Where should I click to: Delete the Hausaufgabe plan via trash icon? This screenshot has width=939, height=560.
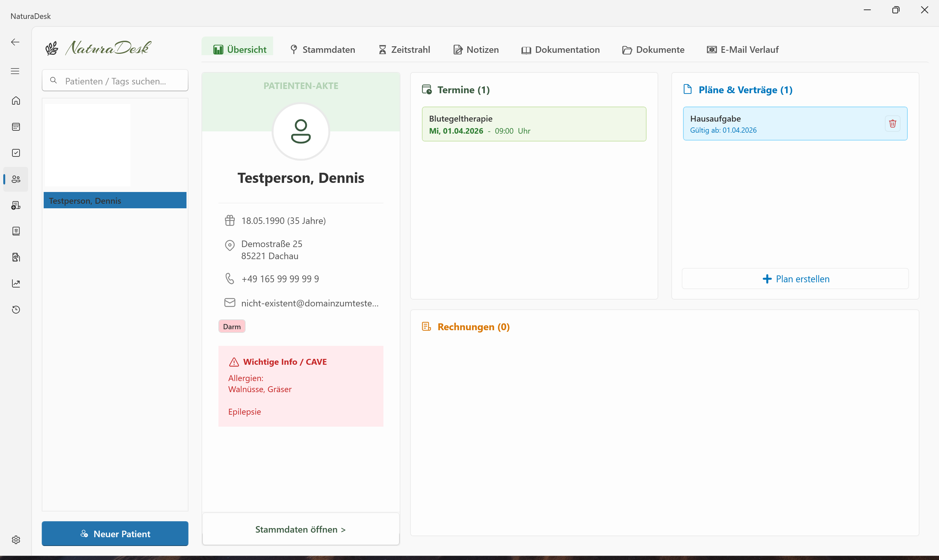point(892,124)
